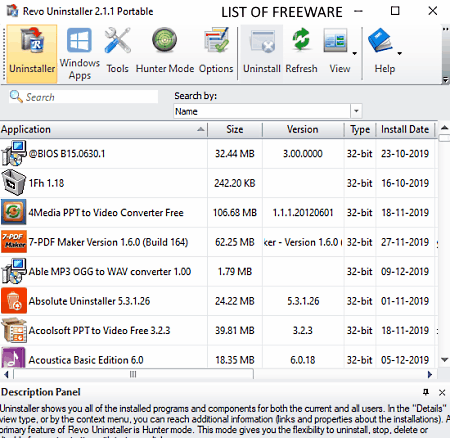Screen dimensions: 450x438
Task: Click the 1.1.1.20120601 version cell
Action: [303, 213]
